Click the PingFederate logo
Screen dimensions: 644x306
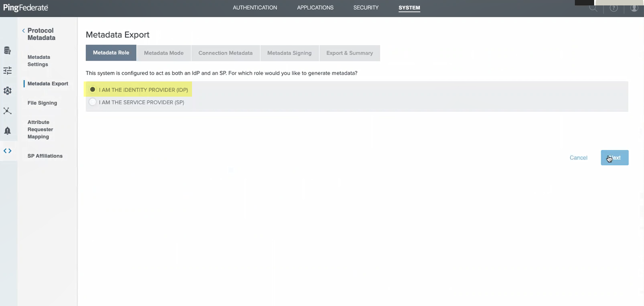tap(26, 8)
